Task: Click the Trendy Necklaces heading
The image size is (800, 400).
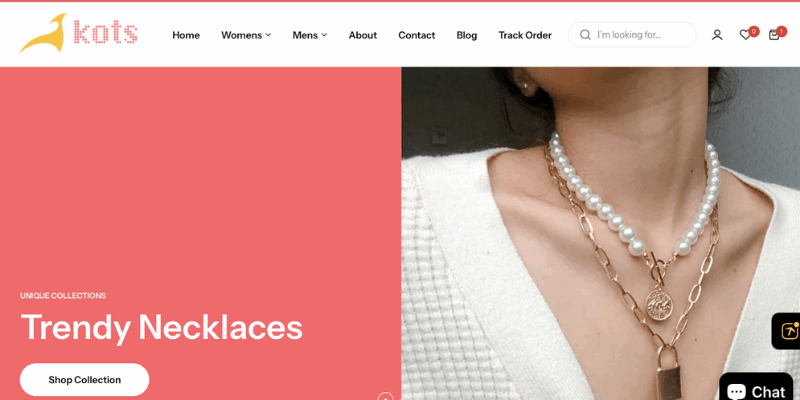Action: click(x=162, y=328)
